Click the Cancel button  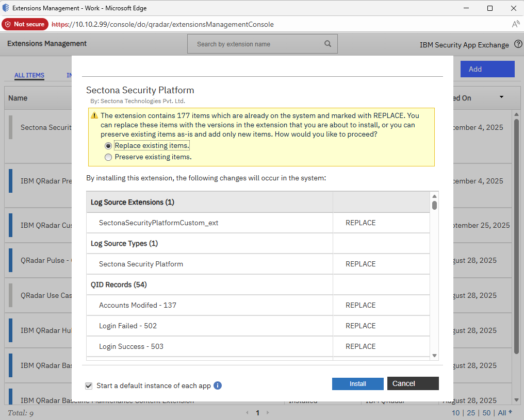point(413,383)
